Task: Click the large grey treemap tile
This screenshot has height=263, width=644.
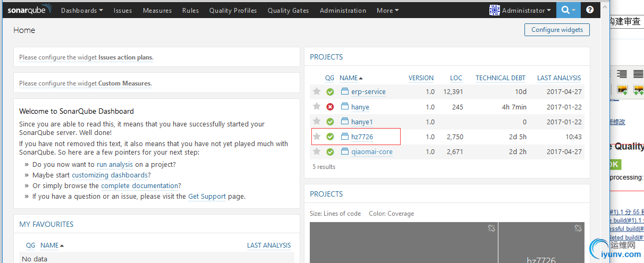Action: click(404, 243)
